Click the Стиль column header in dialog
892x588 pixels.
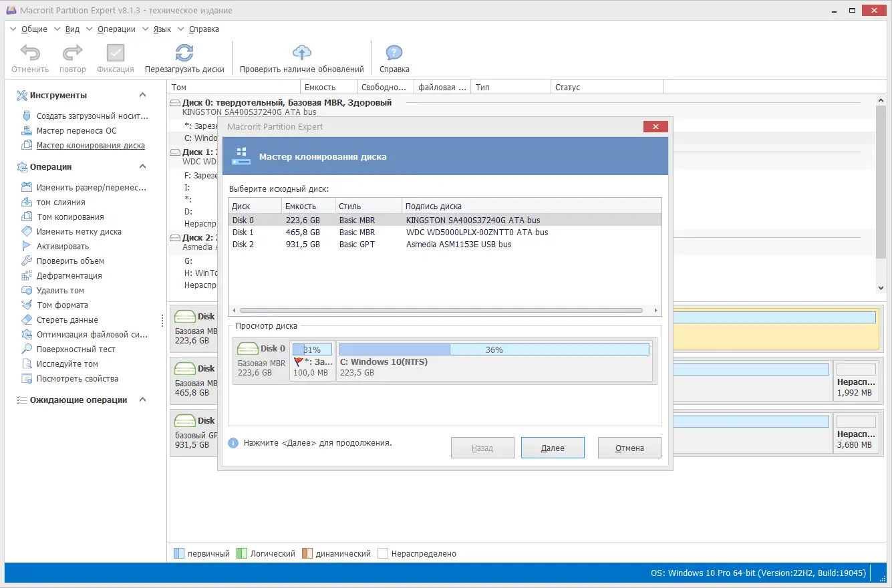pyautogui.click(x=368, y=206)
